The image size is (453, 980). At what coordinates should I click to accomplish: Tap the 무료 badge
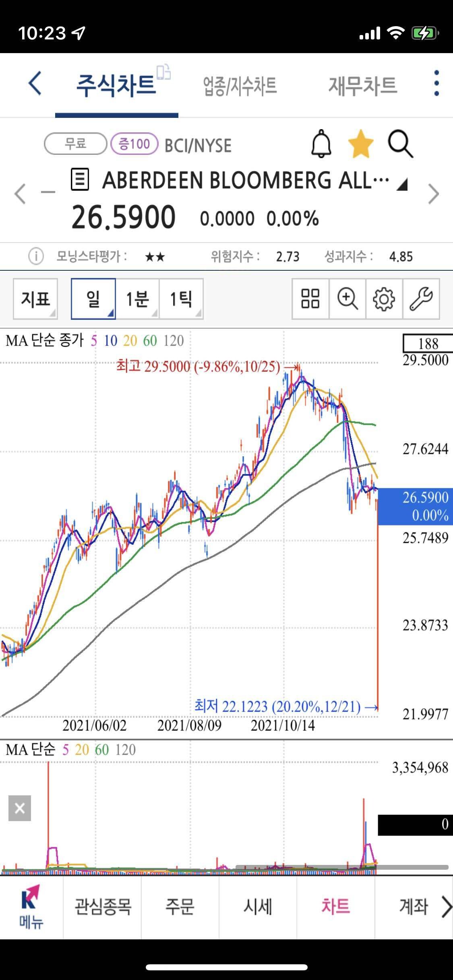pos(75,144)
